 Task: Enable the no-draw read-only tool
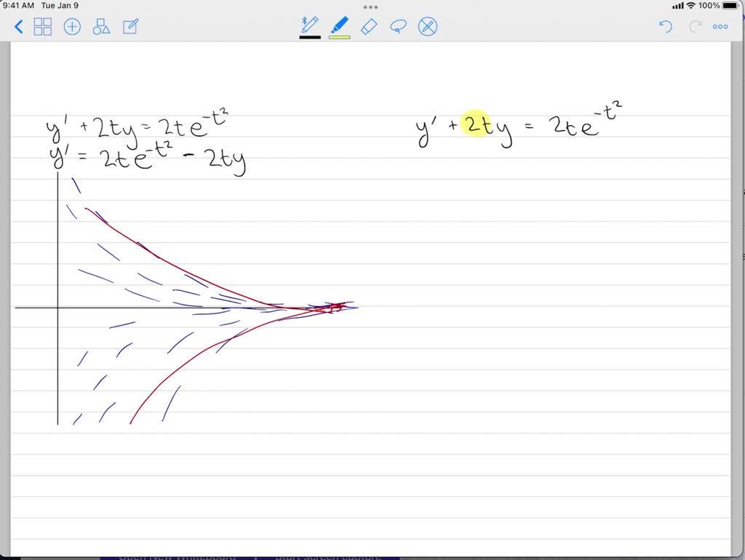pyautogui.click(x=427, y=26)
